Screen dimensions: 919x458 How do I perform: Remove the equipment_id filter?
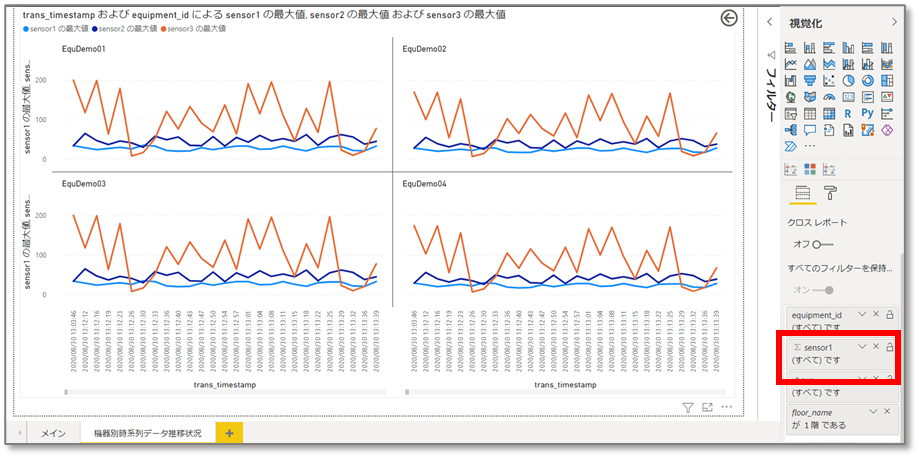click(876, 314)
